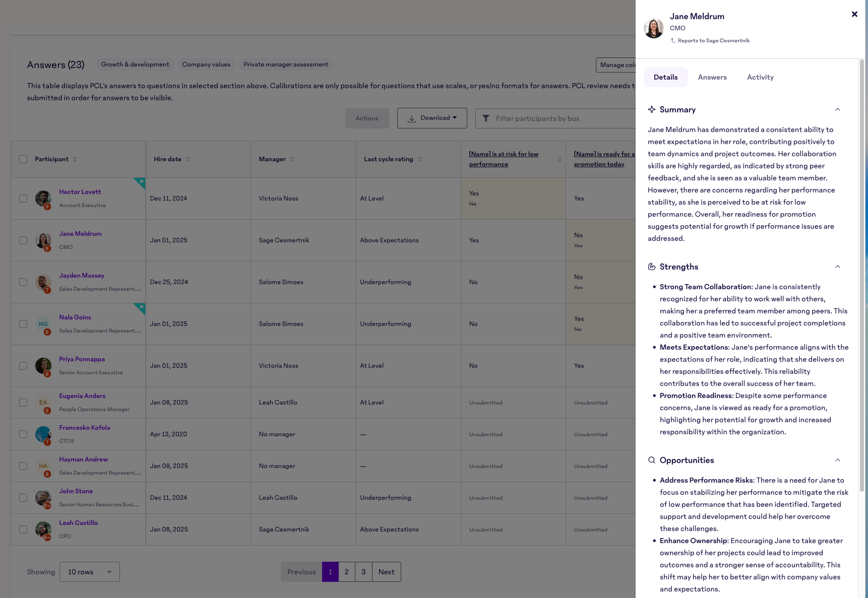868x598 pixels.
Task: Collapse the Summary section
Action: 838,109
